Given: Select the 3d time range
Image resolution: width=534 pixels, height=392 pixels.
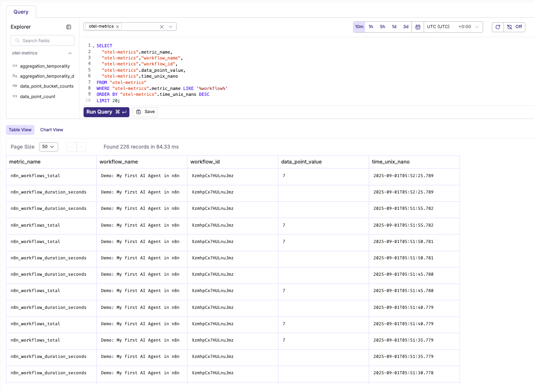Looking at the screenshot, I should pyautogui.click(x=405, y=26).
